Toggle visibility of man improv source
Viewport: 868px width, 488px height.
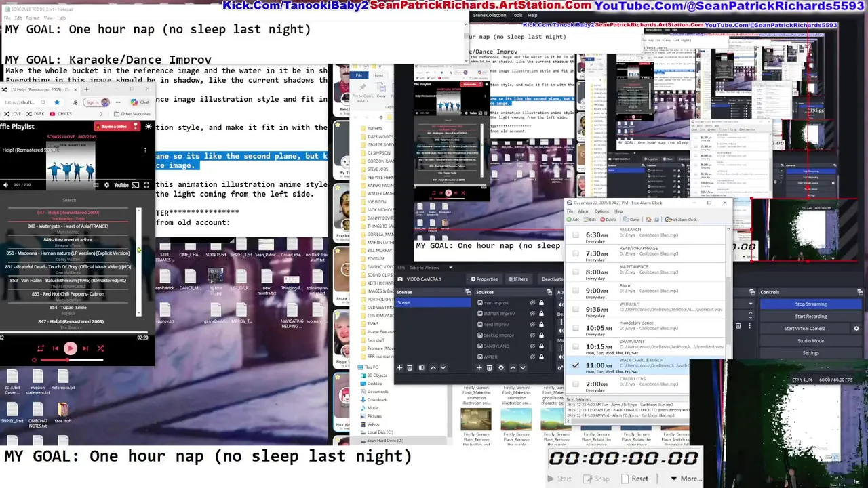click(532, 303)
